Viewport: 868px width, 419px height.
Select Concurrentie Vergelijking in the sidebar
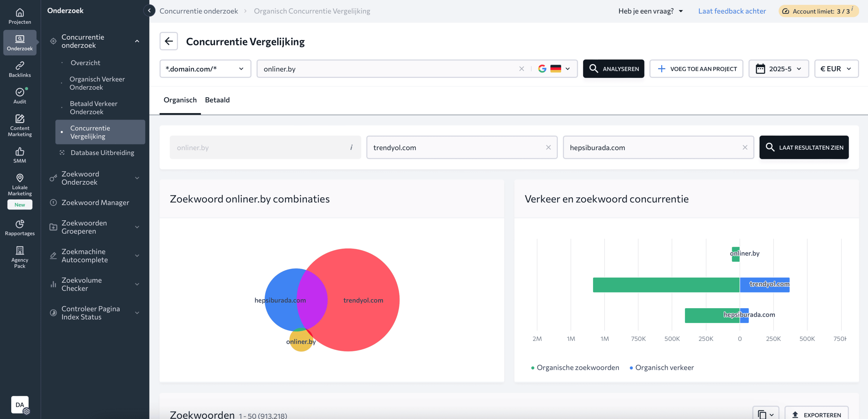[100, 132]
